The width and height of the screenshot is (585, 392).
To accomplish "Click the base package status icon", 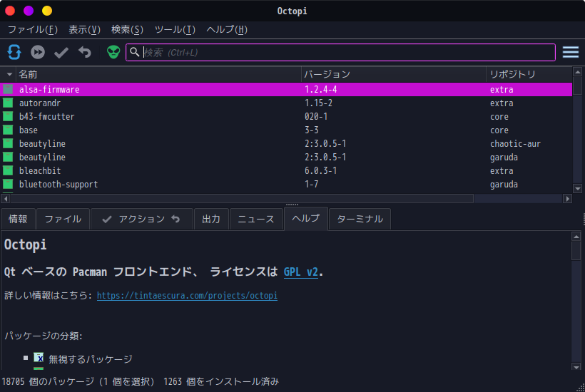I will click(x=8, y=130).
